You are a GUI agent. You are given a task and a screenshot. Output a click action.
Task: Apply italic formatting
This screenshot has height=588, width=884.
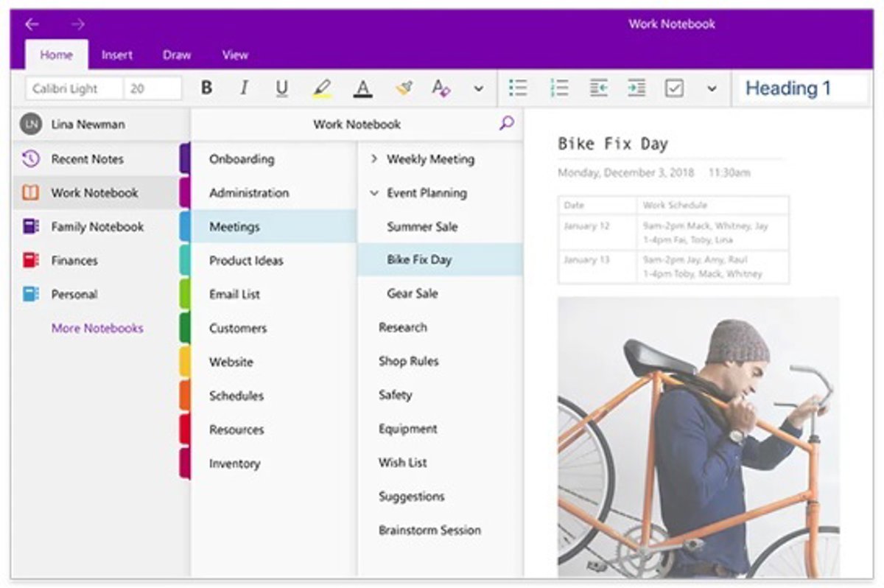[244, 88]
